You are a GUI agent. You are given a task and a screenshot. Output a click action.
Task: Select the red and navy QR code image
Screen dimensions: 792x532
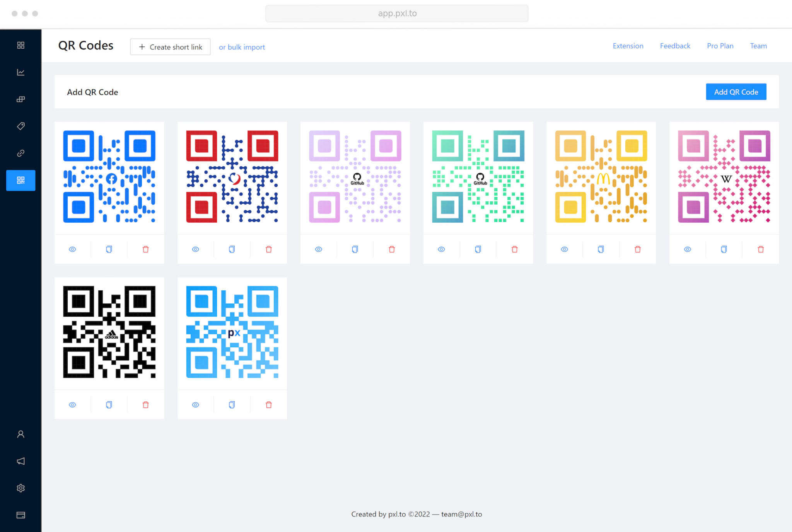point(232,176)
